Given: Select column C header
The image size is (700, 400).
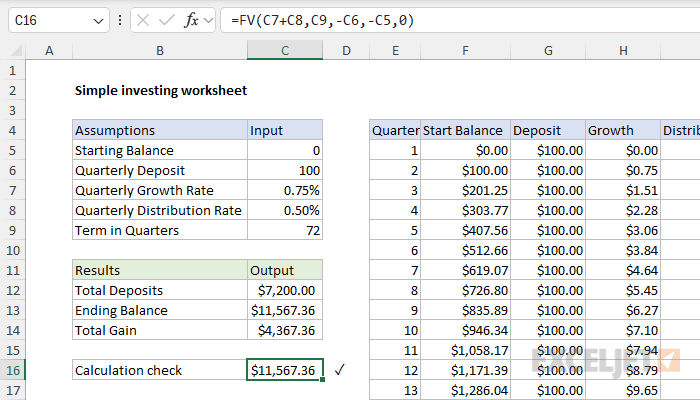Looking at the screenshot, I should pos(285,50).
